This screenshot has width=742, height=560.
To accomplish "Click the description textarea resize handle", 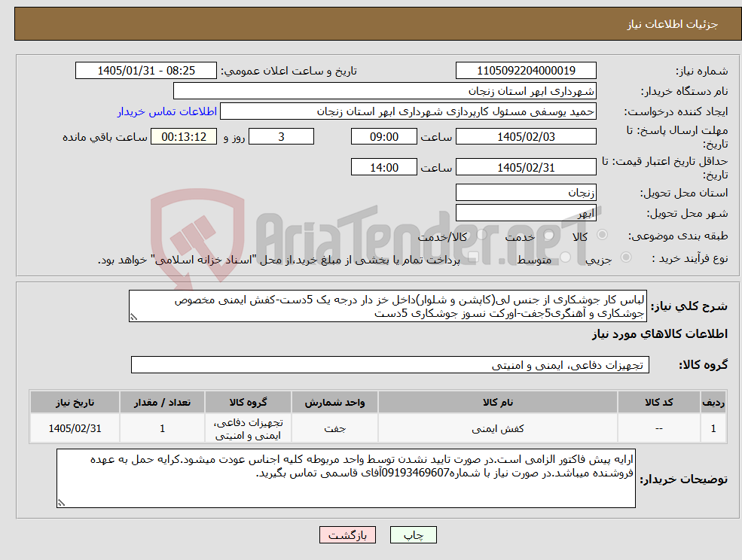I will coord(133,318).
